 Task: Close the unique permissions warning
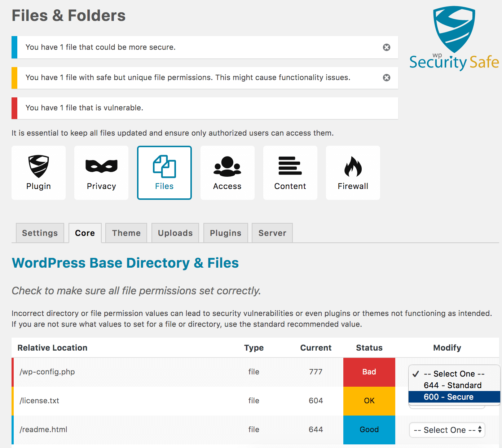387,78
